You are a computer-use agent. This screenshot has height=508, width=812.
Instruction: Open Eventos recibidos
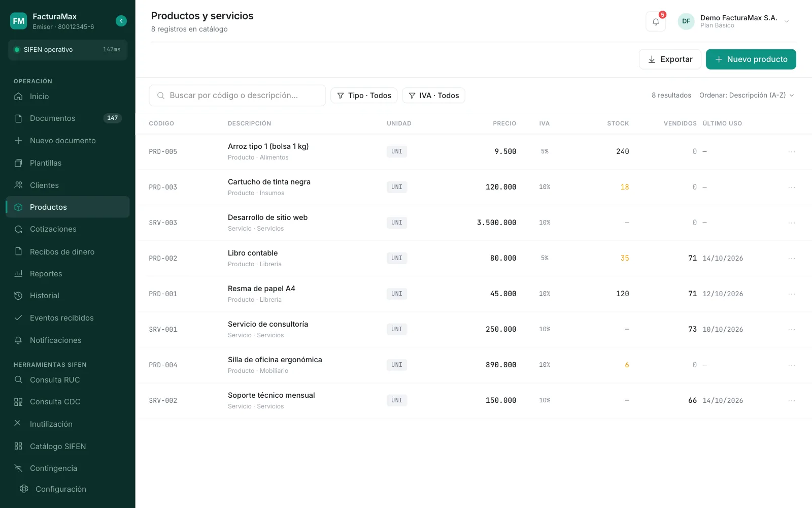click(67, 318)
